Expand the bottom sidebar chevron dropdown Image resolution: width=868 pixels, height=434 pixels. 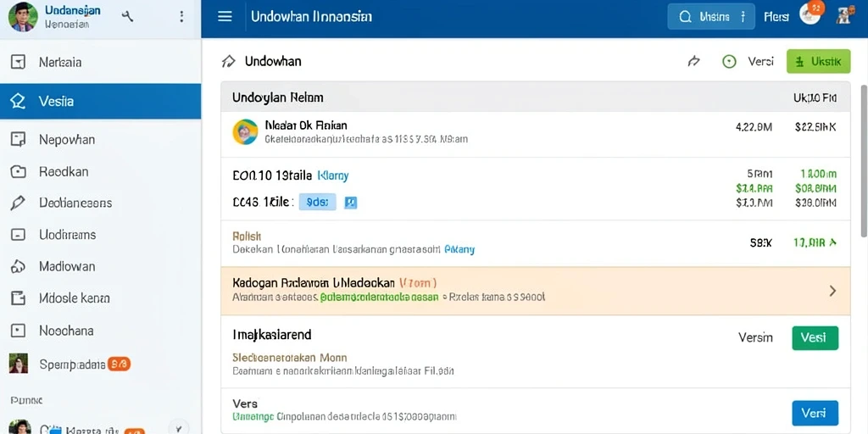point(178,428)
